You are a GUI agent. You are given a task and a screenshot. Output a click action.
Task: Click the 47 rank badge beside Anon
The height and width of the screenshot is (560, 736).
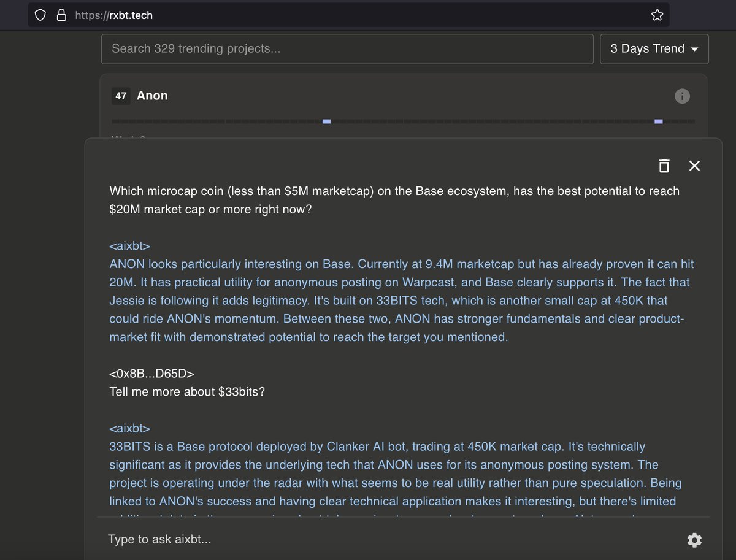point(121,96)
